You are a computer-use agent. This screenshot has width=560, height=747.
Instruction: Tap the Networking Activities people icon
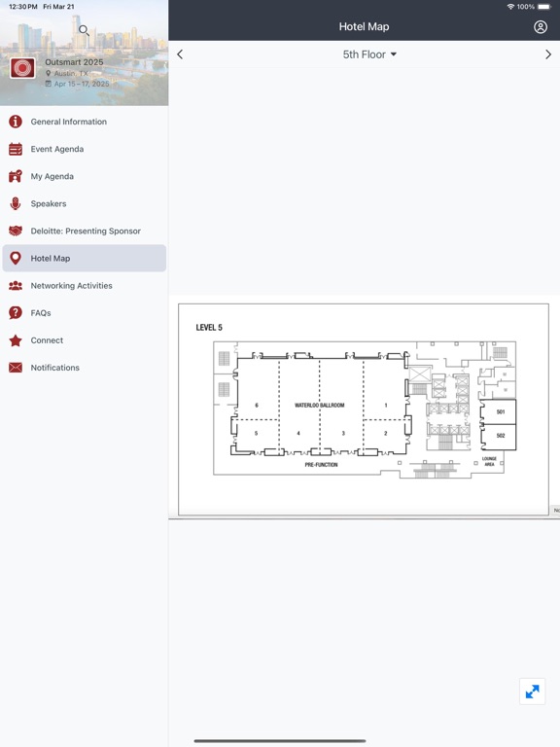[x=16, y=286]
